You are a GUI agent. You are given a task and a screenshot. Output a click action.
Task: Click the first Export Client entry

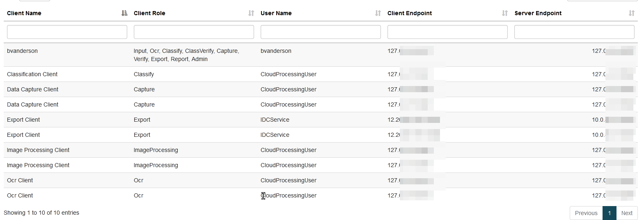coord(23,120)
